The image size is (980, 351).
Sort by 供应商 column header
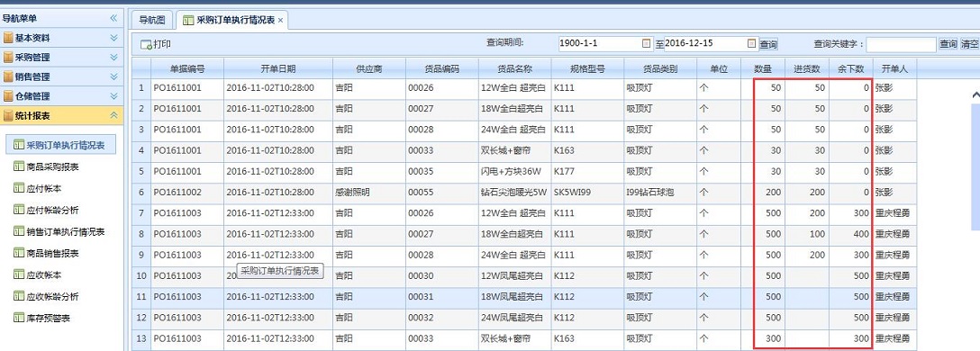click(x=369, y=68)
